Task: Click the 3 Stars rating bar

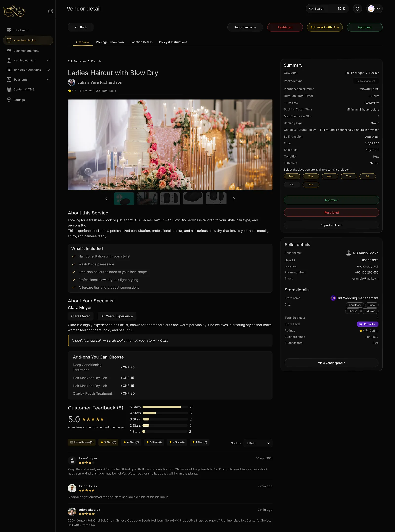Action: (x=165, y=419)
